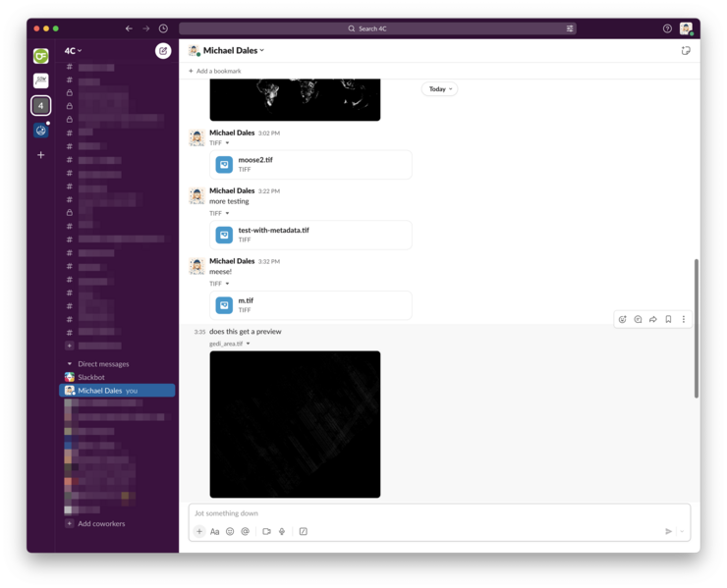Viewport: 727px width, 588px height.
Task: Click the compose new message icon
Action: (163, 51)
